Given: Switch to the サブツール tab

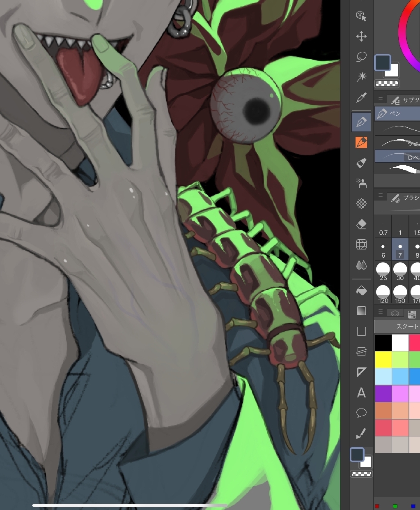Looking at the screenshot, I should click(x=404, y=99).
